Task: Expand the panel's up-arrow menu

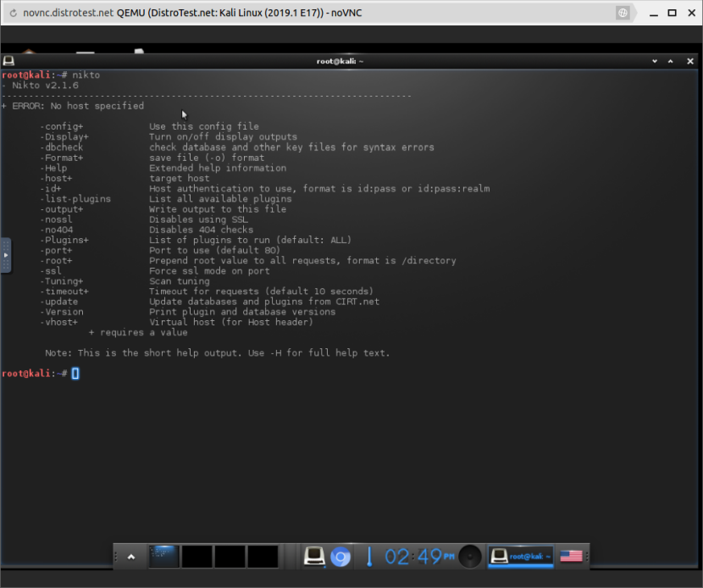Action: [131, 557]
